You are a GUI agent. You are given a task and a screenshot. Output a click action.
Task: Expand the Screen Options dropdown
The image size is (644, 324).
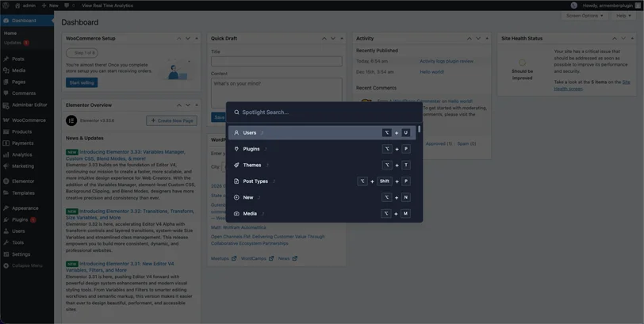(x=585, y=16)
